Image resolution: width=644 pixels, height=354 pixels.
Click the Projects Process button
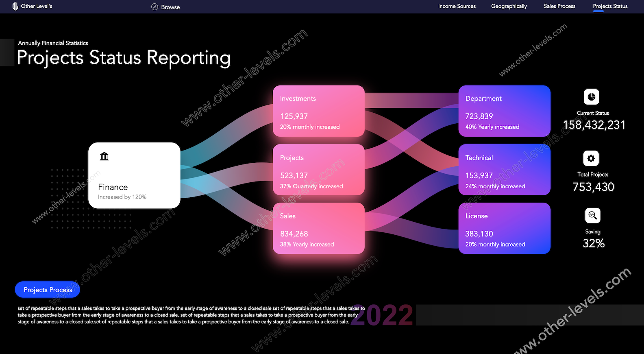(48, 290)
